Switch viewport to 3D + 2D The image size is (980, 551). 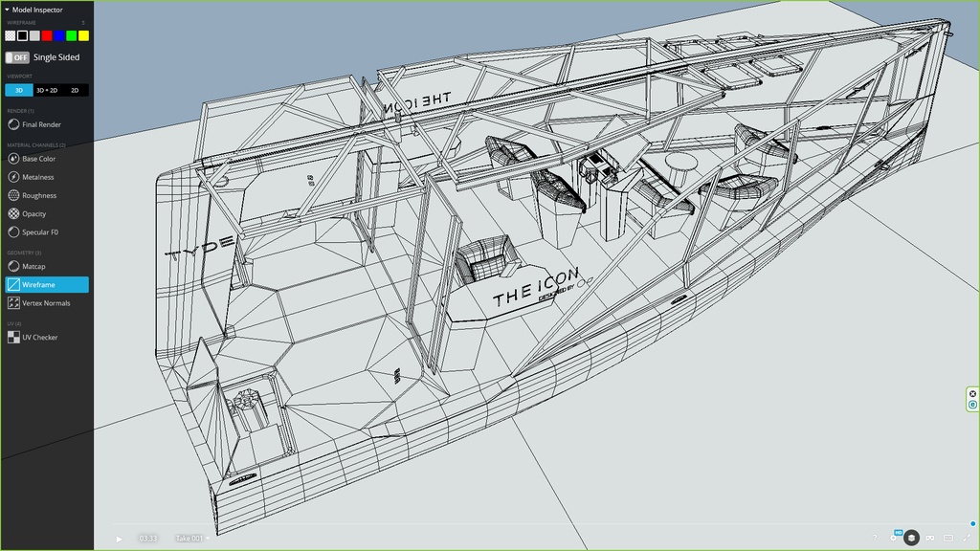pos(47,90)
